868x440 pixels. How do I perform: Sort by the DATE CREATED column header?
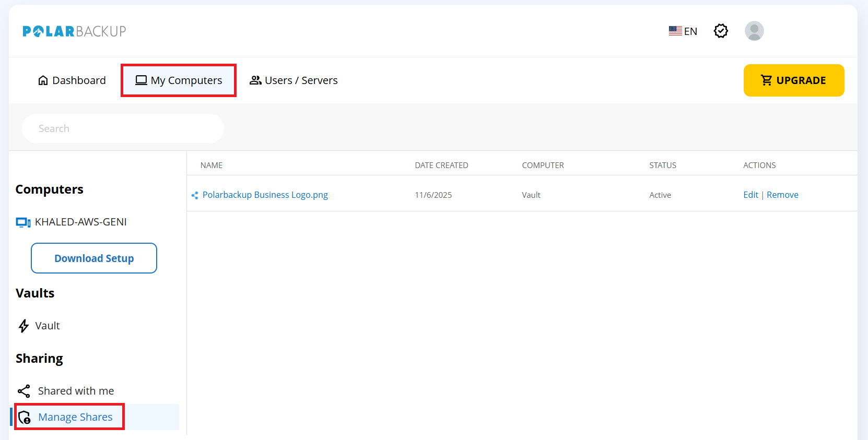[441, 165]
